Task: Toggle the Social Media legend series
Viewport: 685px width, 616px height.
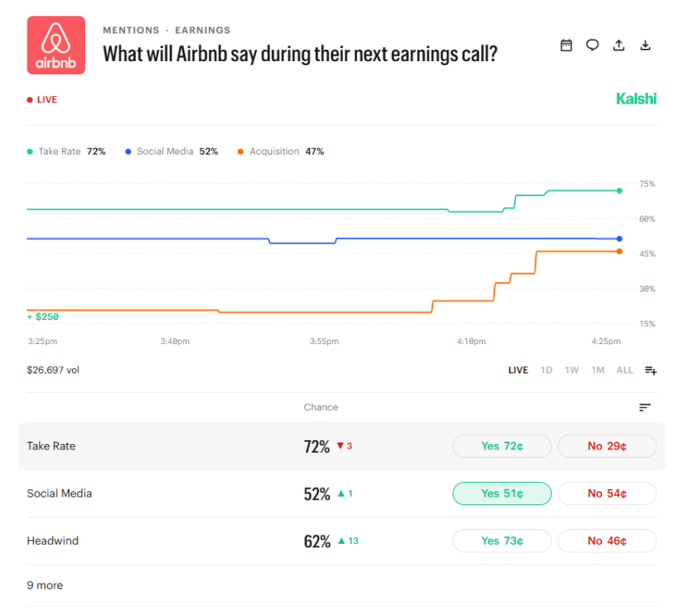Action: pos(171,152)
